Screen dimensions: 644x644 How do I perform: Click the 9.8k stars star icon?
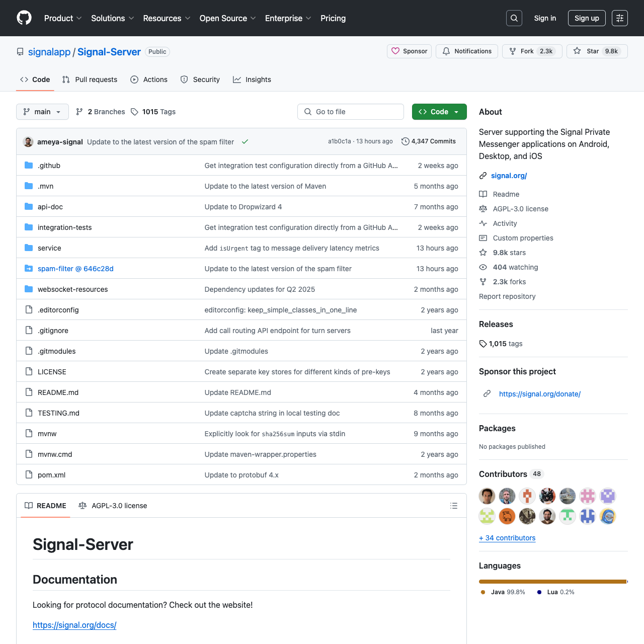pos(483,253)
